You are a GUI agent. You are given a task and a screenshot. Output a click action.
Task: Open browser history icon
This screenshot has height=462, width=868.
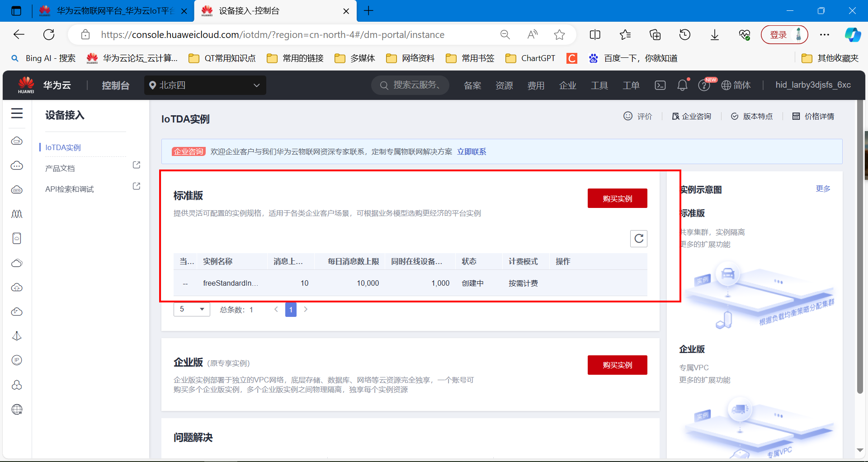click(685, 35)
